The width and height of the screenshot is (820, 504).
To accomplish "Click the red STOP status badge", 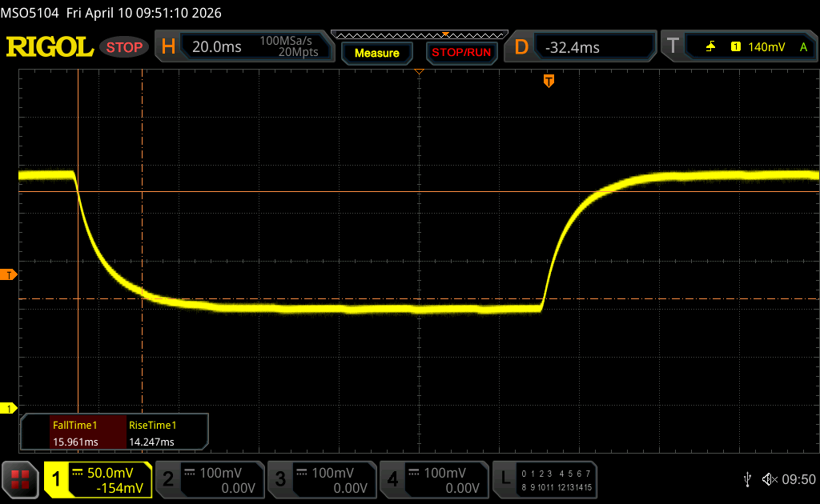I will (x=124, y=47).
